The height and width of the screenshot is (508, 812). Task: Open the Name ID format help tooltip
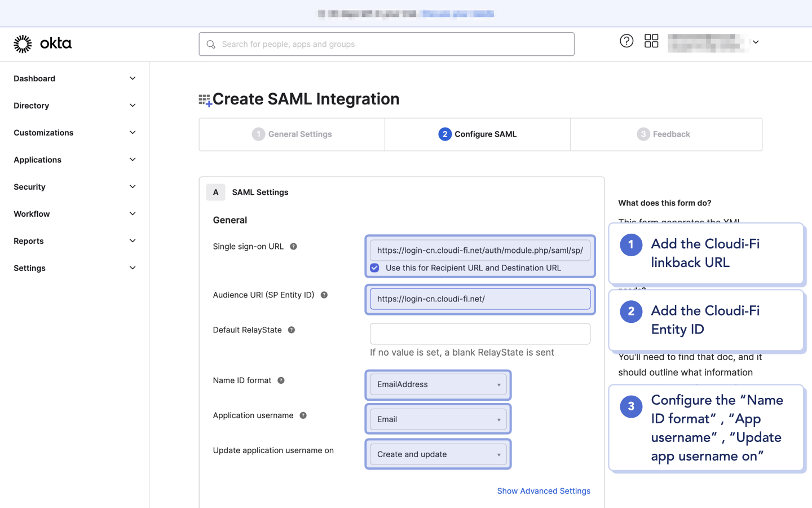click(x=280, y=380)
